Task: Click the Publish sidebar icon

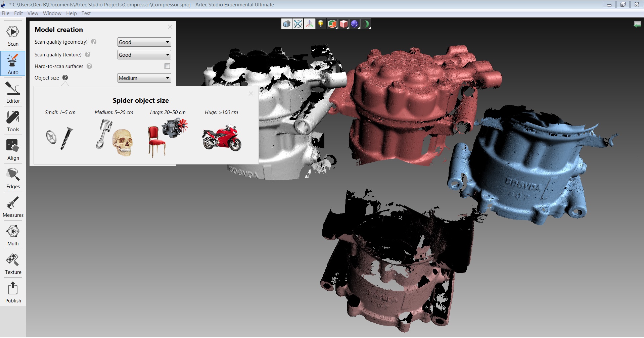Action: 13,292
